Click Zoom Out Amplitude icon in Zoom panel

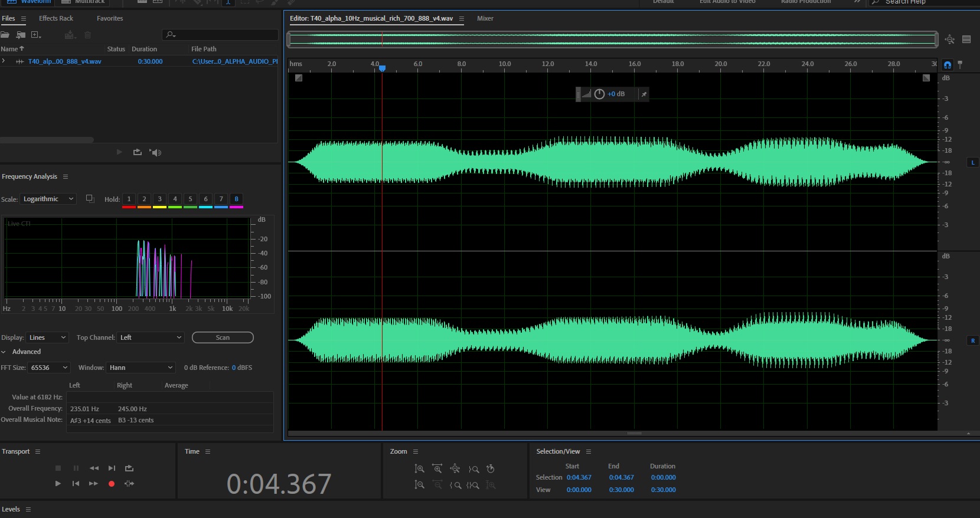pos(419,484)
